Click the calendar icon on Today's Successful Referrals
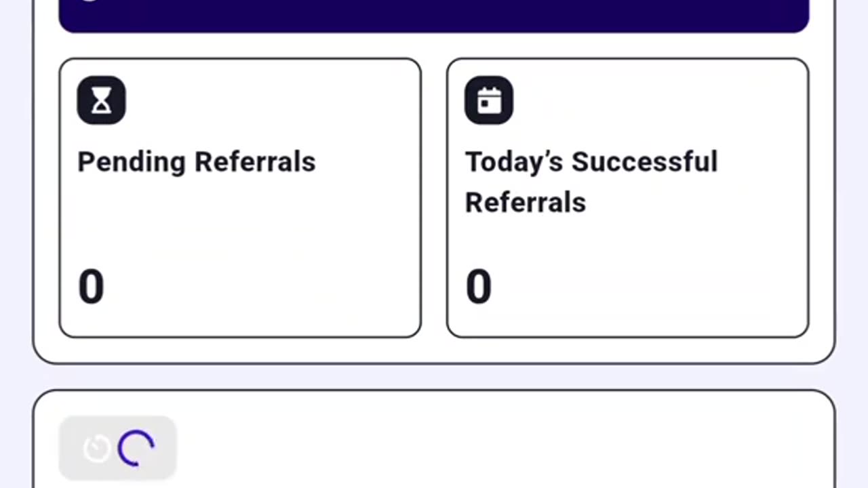This screenshot has width=868, height=488. [489, 100]
